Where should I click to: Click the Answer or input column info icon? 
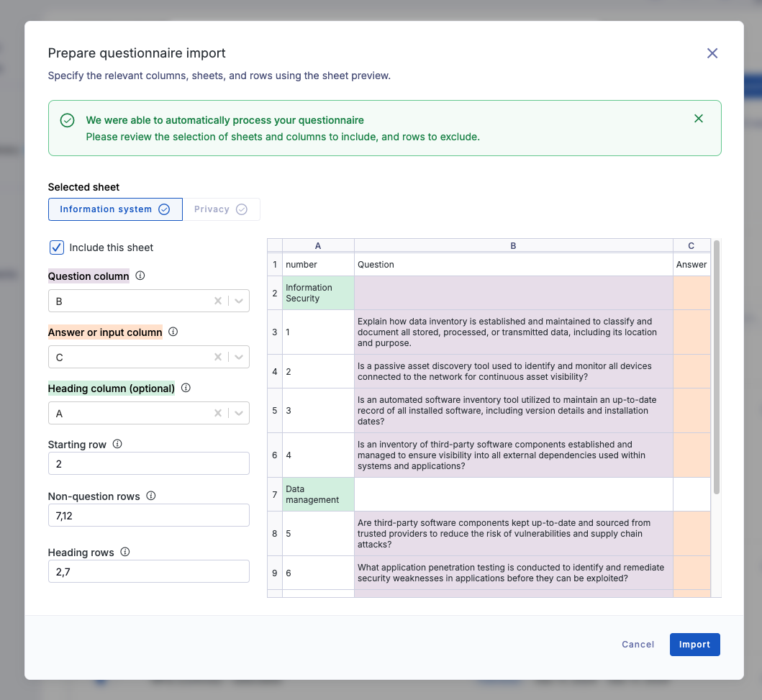pyautogui.click(x=173, y=332)
